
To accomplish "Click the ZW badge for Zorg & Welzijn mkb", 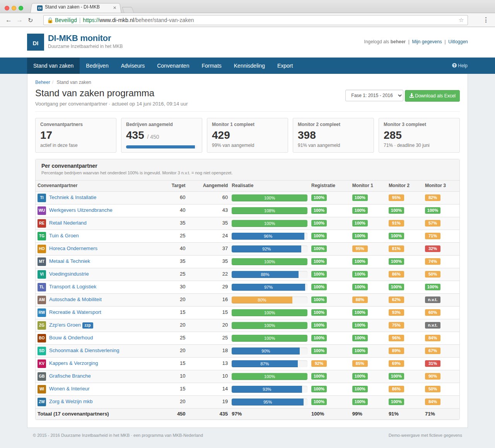I will tap(42, 402).
